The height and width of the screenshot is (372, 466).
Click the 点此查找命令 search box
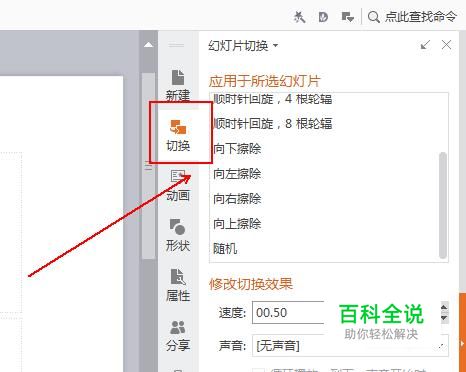pyautogui.click(x=421, y=16)
